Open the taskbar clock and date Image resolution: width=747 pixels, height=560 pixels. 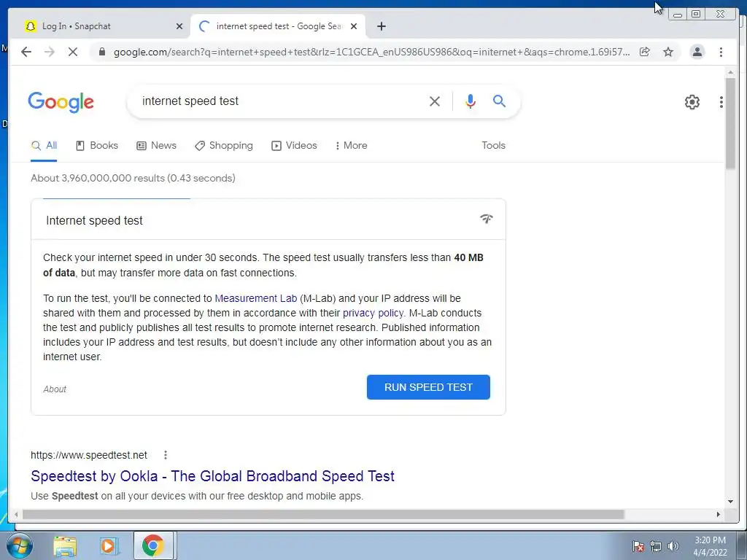710,546
